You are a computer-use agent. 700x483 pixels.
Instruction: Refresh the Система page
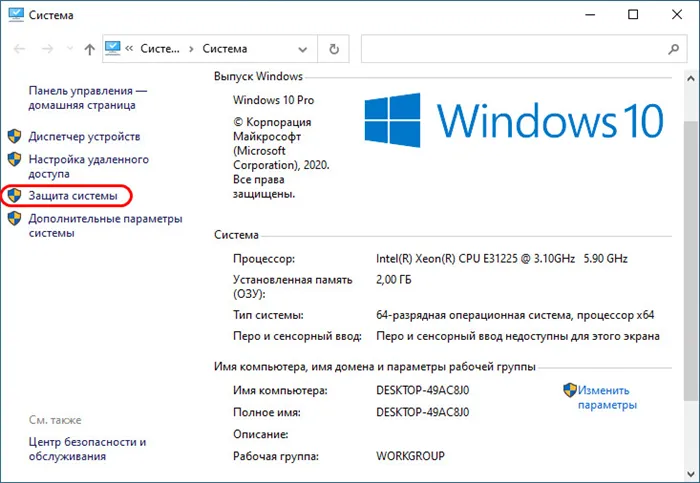click(334, 49)
